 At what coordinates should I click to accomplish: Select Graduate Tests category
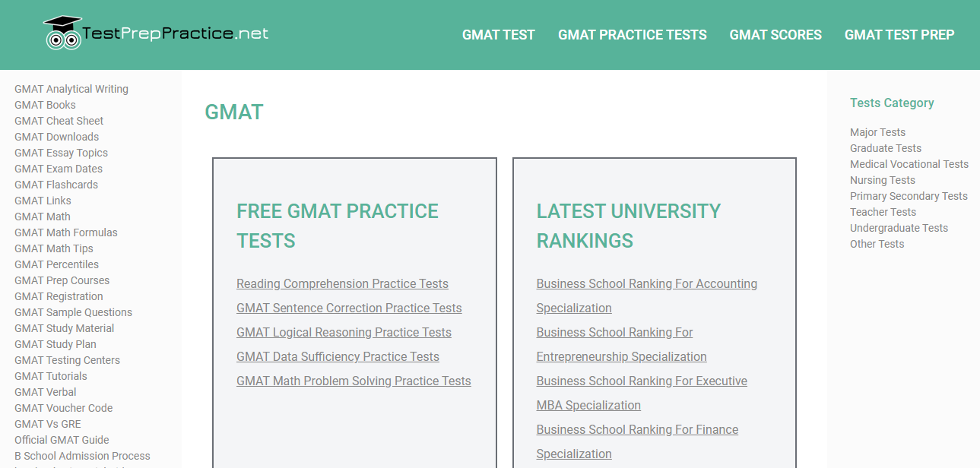click(885, 148)
